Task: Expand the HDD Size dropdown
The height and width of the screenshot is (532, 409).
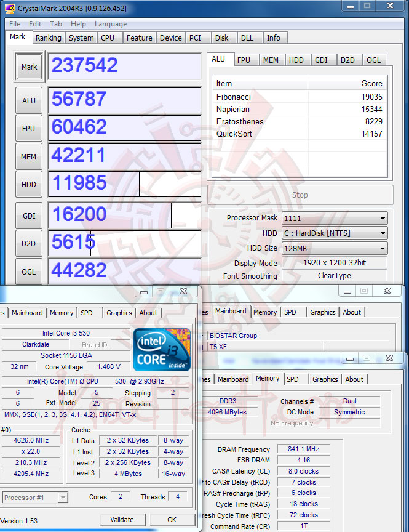Action: [335, 248]
